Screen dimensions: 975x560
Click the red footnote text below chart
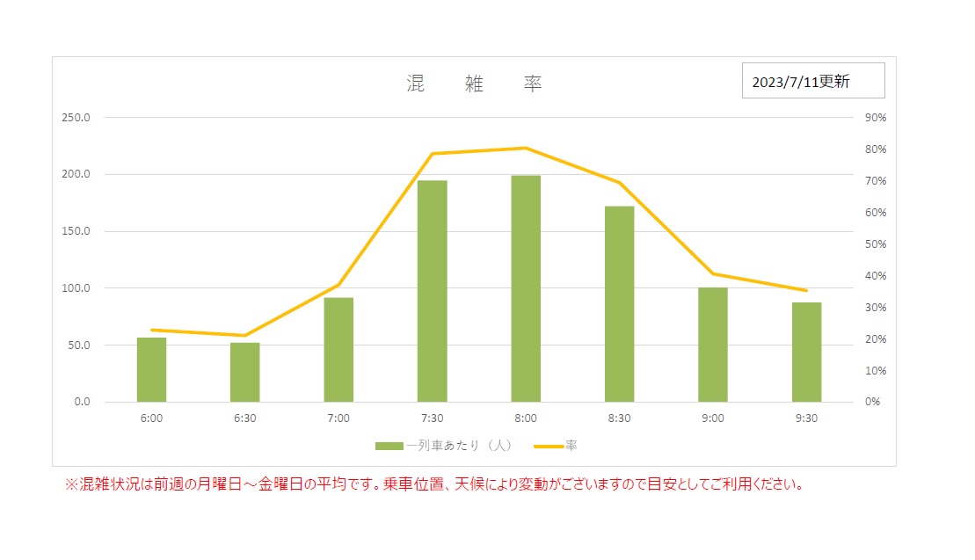434,484
